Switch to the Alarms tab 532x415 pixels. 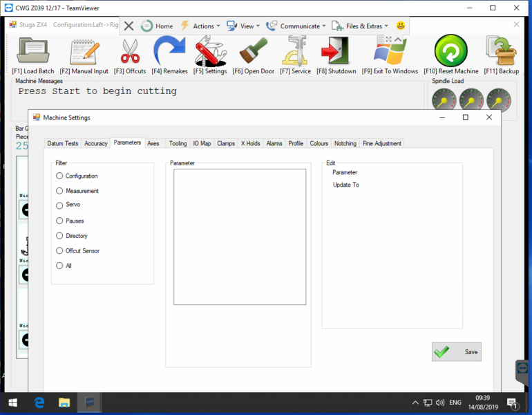(274, 143)
